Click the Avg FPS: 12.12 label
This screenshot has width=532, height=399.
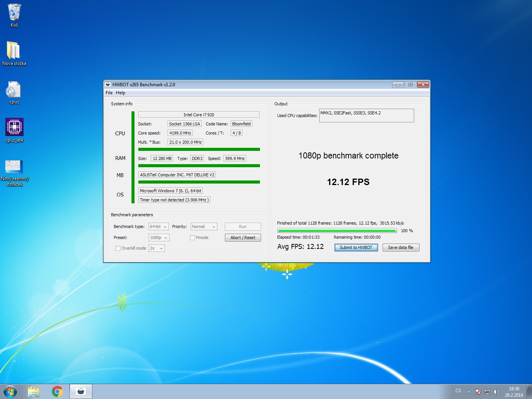click(301, 247)
